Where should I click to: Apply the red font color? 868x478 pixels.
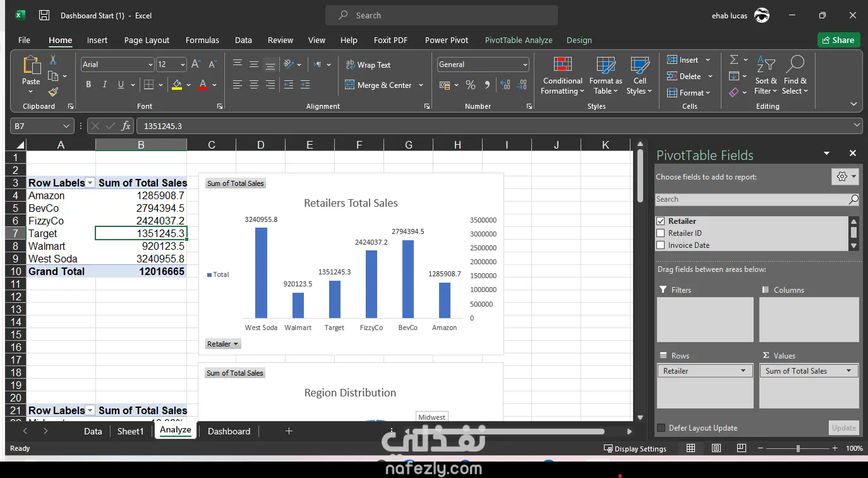coord(203,85)
